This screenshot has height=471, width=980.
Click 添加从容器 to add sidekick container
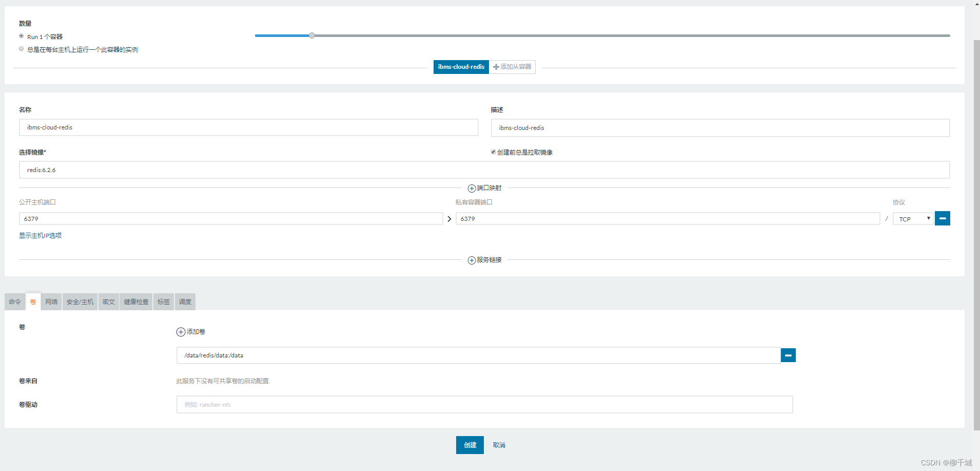(512, 67)
